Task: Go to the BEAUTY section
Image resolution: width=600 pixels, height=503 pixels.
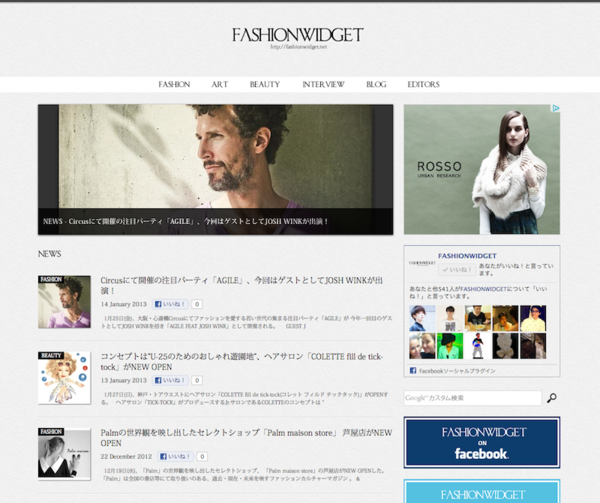Action: tap(265, 84)
